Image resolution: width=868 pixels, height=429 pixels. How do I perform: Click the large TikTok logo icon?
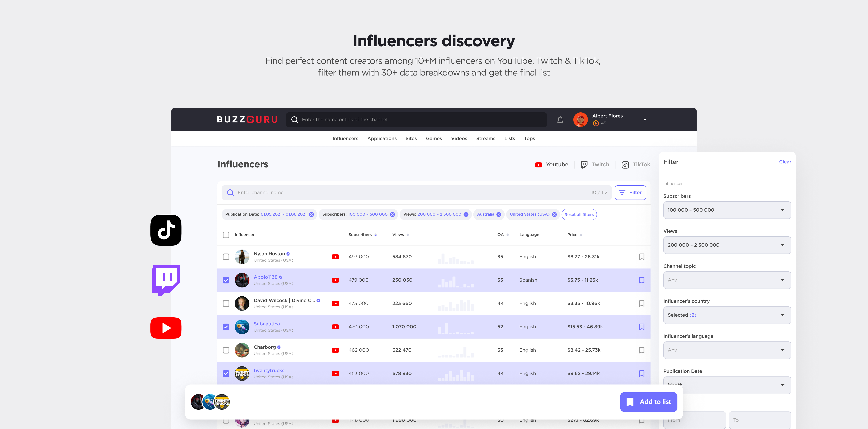click(x=166, y=230)
